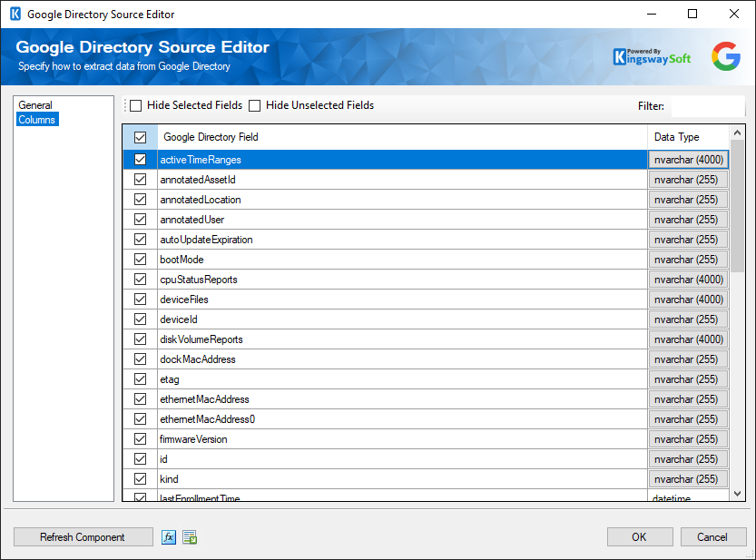
Task: Select the ethernetMacAddress field name
Action: coord(204,399)
